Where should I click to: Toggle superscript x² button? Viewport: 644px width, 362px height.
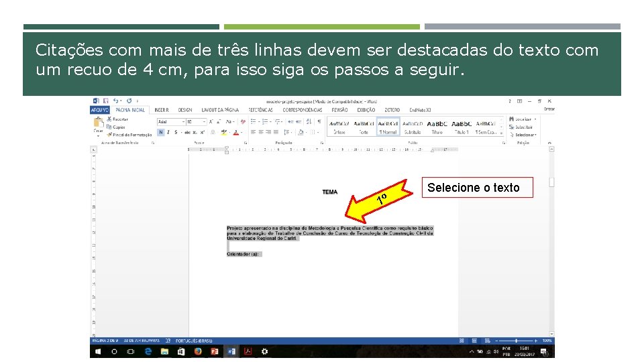pyautogui.click(x=202, y=132)
